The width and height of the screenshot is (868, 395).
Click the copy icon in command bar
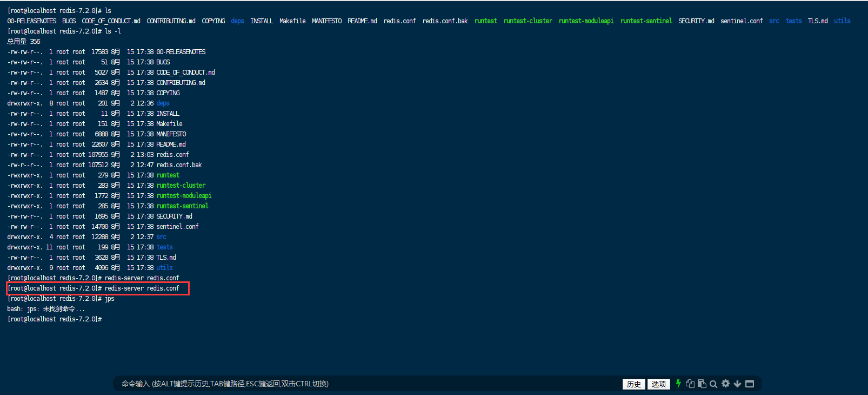pyautogui.click(x=690, y=384)
